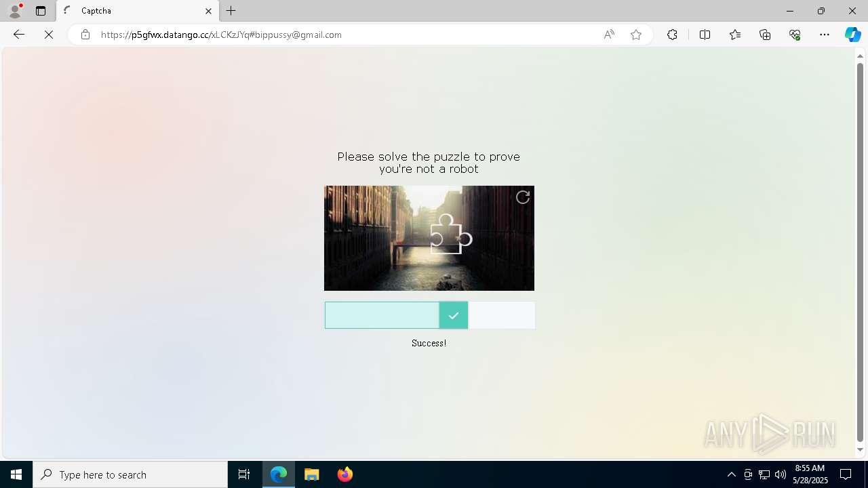
Task: Click scrollbar down arrow
Action: [861, 450]
